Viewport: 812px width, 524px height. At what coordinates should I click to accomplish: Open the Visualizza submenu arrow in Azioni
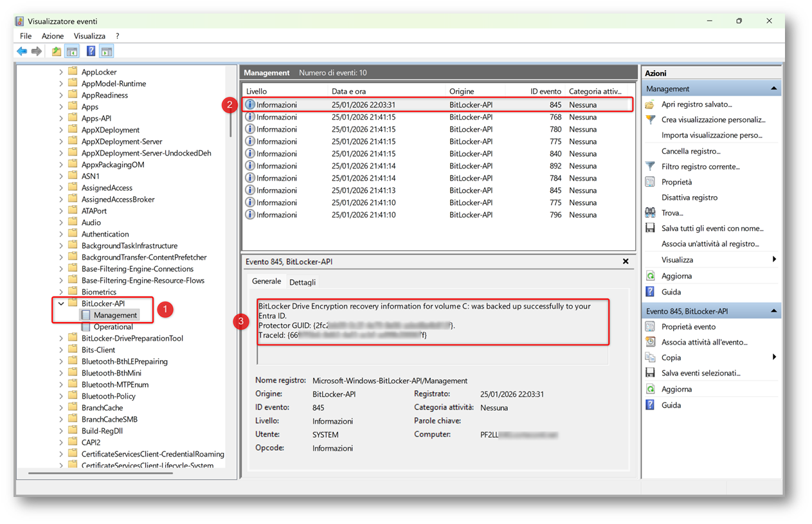pos(774,260)
